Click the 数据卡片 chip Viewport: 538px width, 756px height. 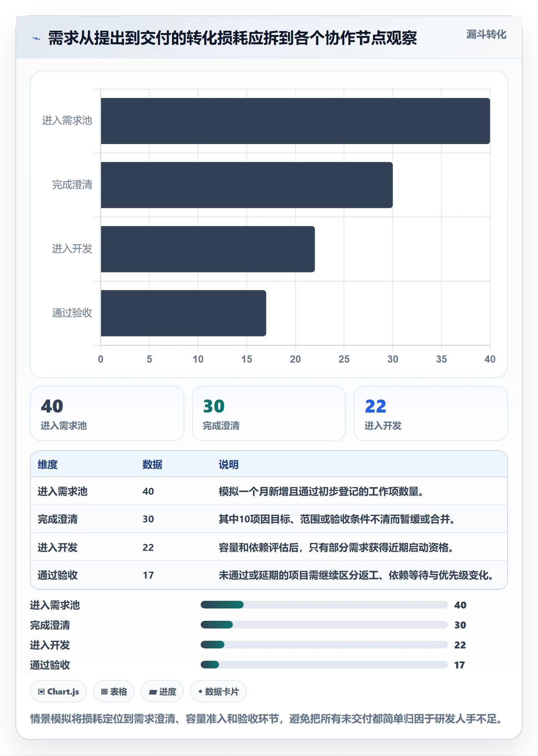tap(218, 691)
